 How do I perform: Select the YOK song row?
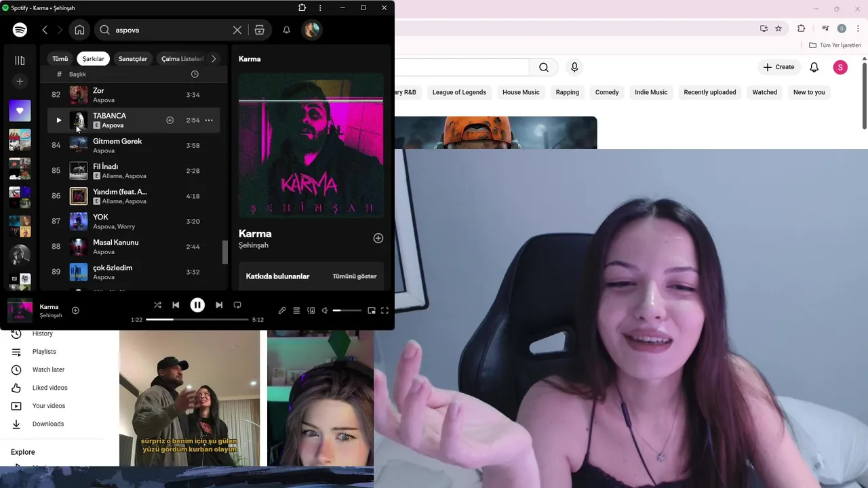134,222
